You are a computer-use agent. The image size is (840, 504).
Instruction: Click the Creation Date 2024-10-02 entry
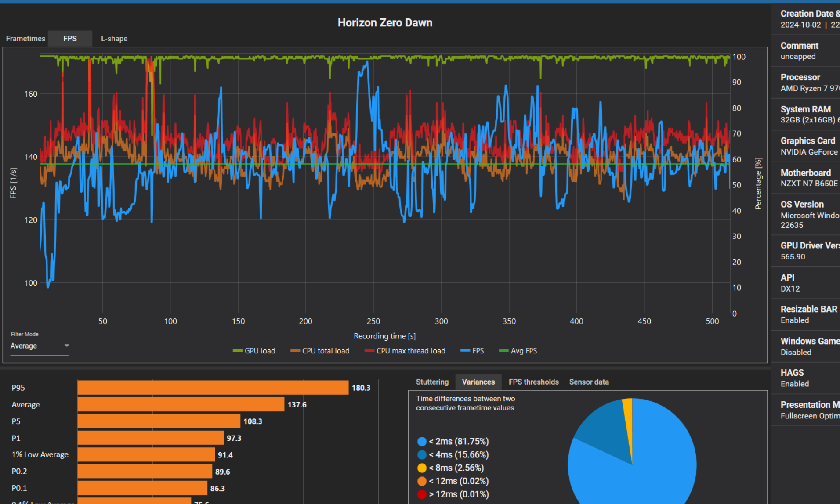tap(805, 19)
